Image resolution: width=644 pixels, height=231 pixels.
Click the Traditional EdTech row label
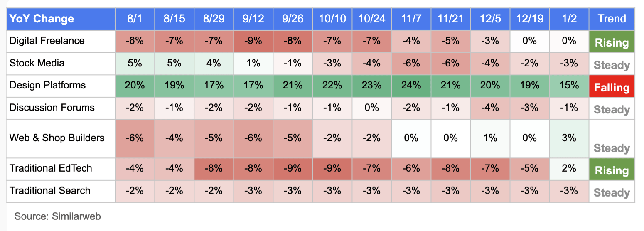tap(51, 168)
